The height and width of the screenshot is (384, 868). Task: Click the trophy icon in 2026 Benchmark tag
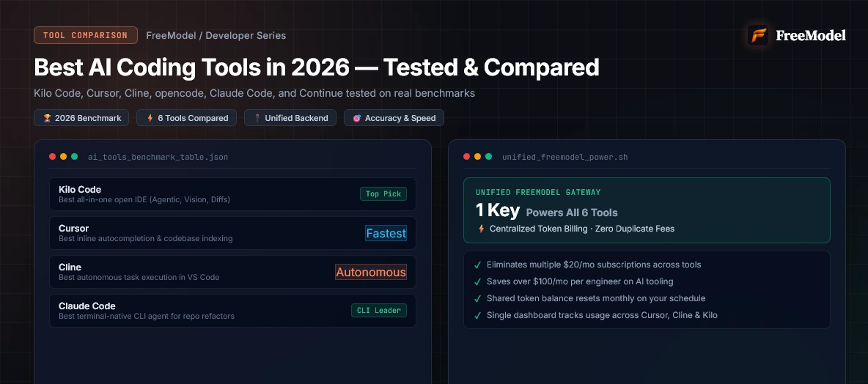[x=47, y=118]
